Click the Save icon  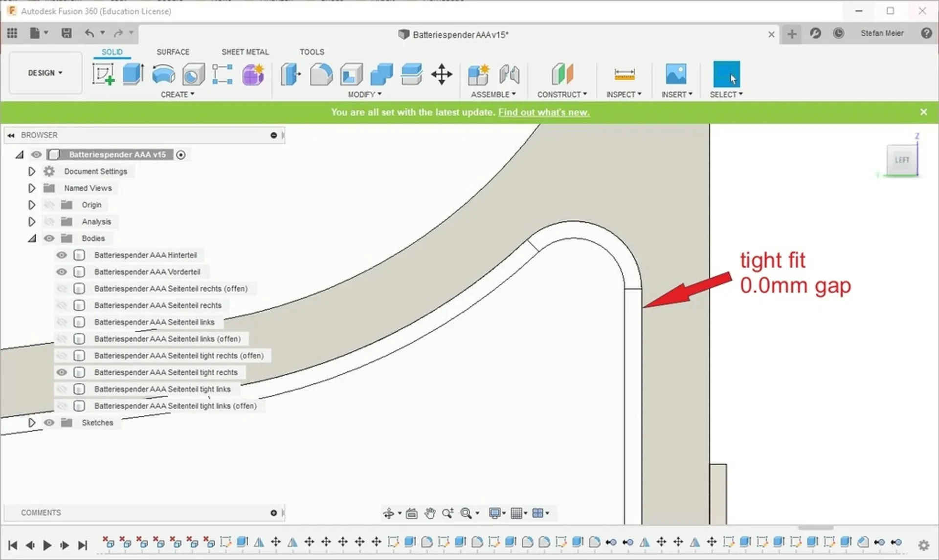66,33
